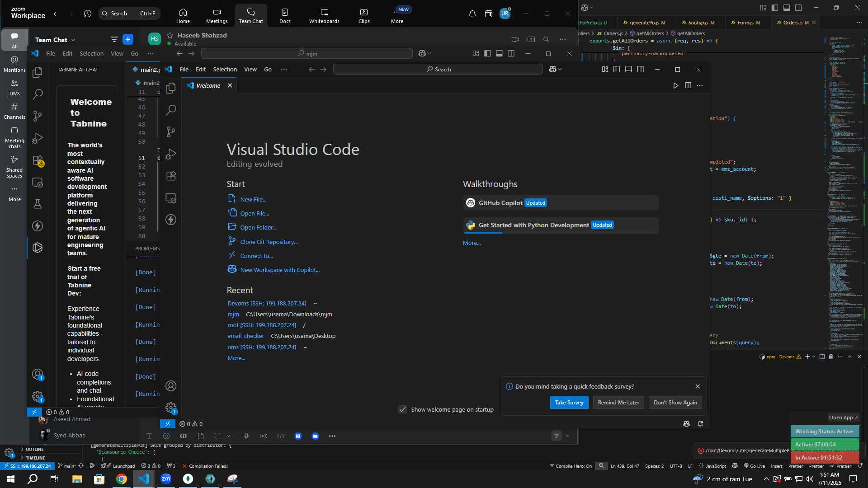Image resolution: width=868 pixels, height=488 pixels.
Task: Start video call with Haseeb Shahzad
Action: (x=515, y=39)
